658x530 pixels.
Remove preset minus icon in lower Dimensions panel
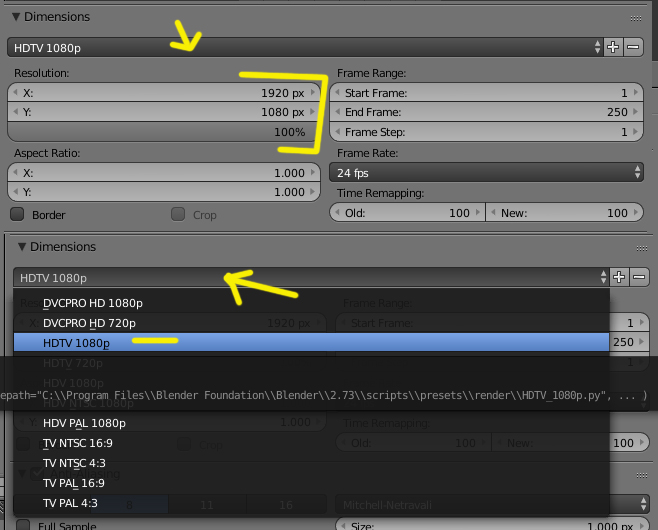639,277
